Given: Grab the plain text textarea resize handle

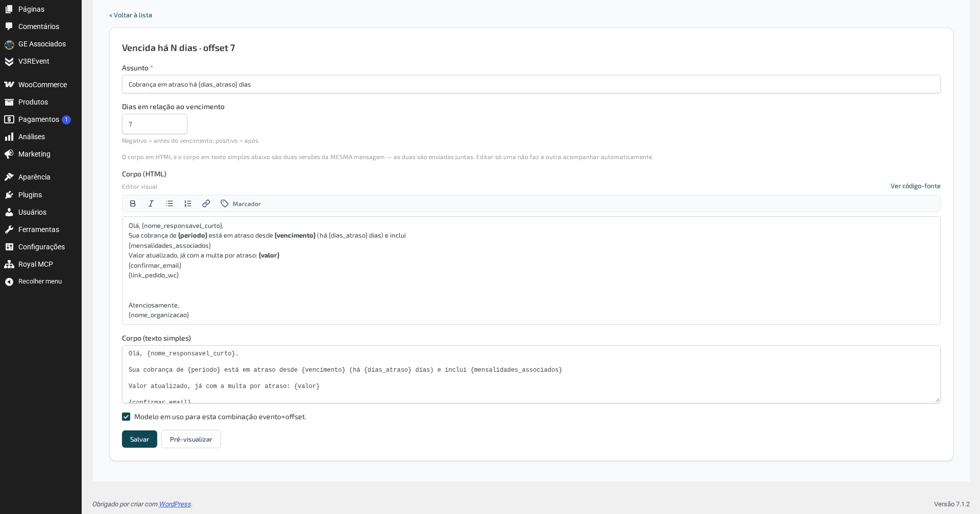Looking at the screenshot, I should click(937, 400).
